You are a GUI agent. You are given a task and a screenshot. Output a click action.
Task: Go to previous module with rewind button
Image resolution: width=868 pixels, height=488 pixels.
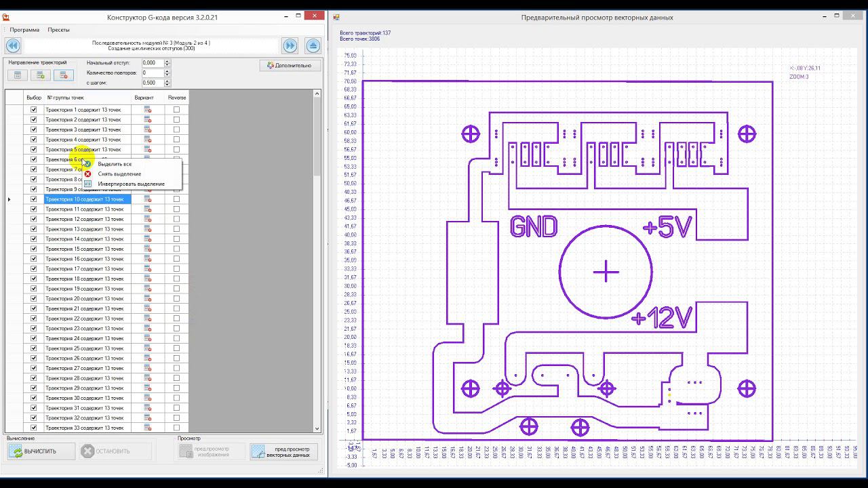point(12,45)
